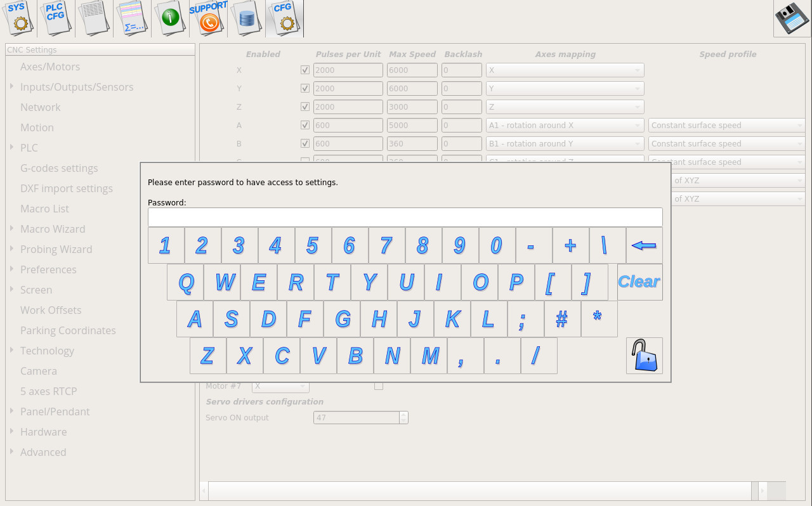Viewport: 812px width, 506px height.
Task: Toggle the Motor #7 checkbox
Action: (379, 386)
